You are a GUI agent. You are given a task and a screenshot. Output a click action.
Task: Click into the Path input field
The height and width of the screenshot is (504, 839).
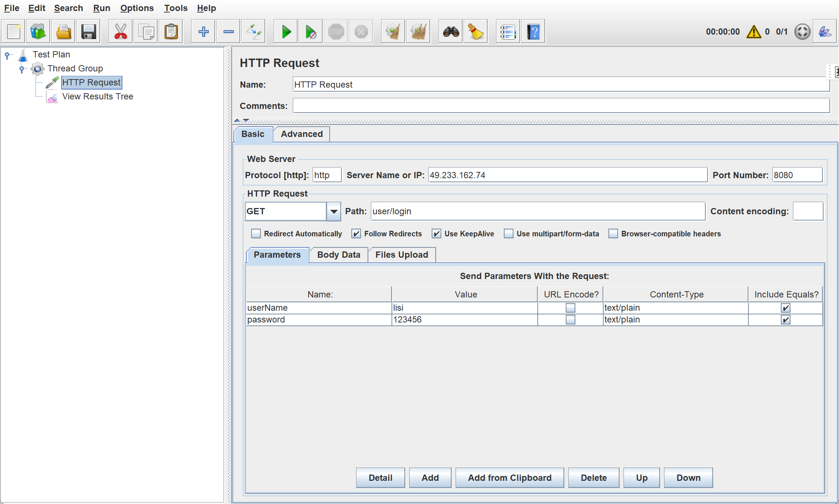pos(538,211)
